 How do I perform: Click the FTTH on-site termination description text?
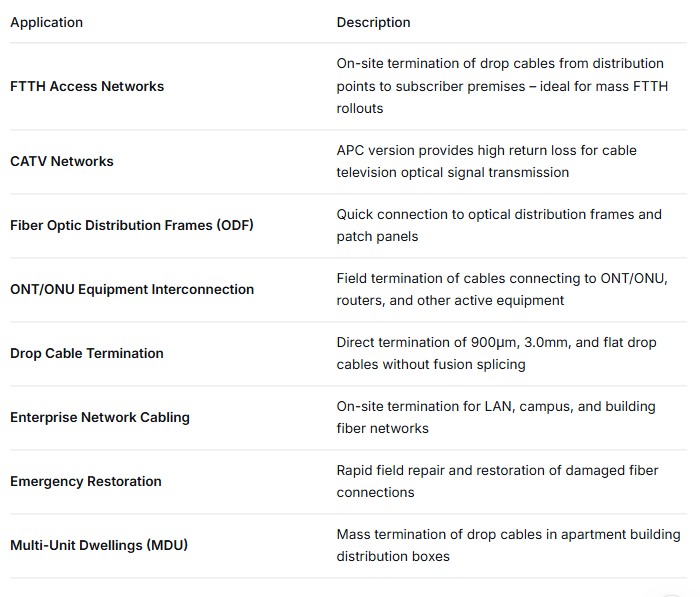pyautogui.click(x=502, y=86)
